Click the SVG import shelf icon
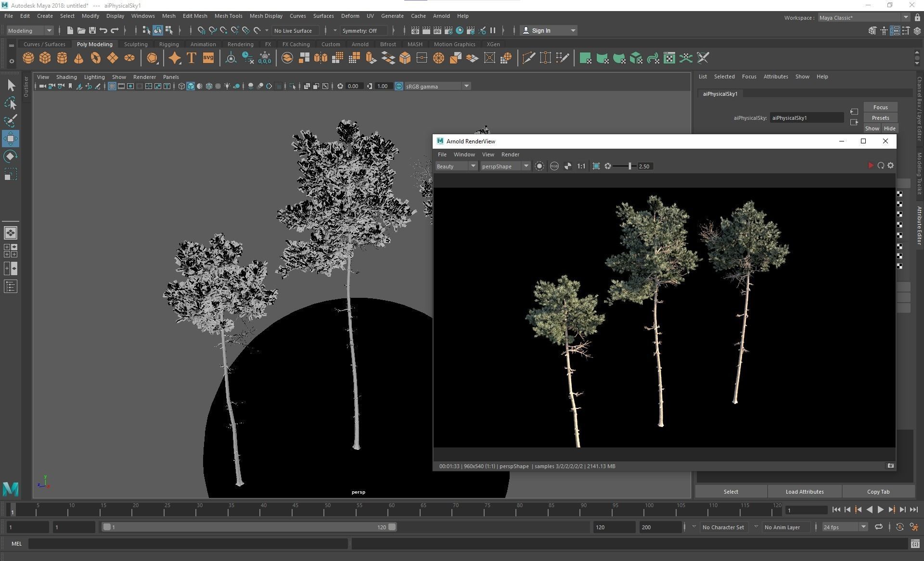Screen dimensions: 924x561 click(x=208, y=58)
